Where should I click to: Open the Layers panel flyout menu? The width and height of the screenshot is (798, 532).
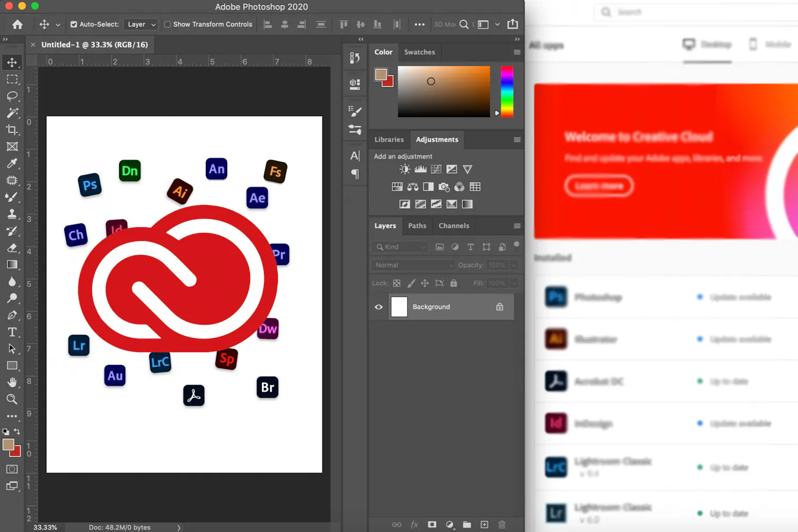pyautogui.click(x=517, y=226)
